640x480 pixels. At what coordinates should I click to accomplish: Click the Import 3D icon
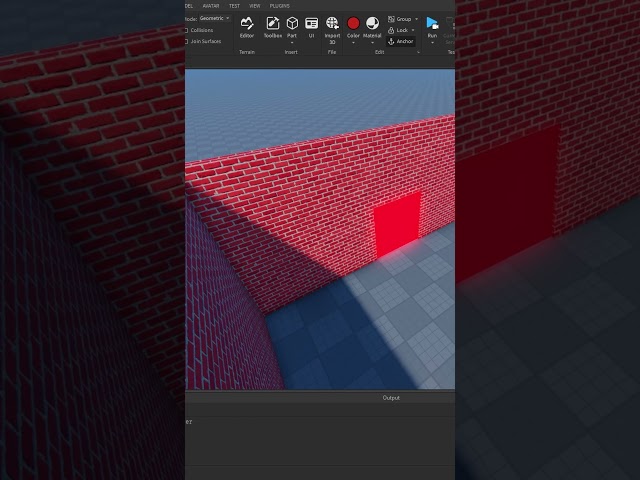pos(332,24)
